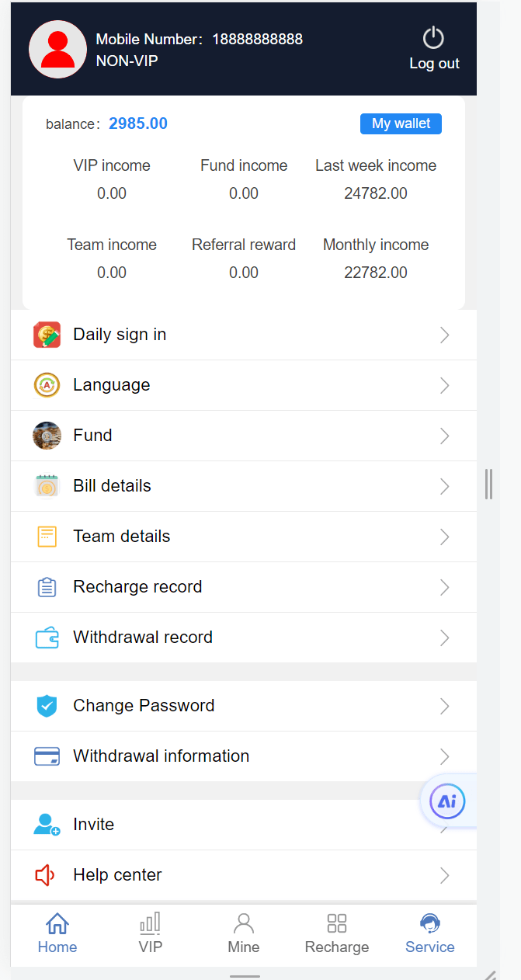
Task: Expand the Recharge record row chevron
Action: (x=445, y=587)
